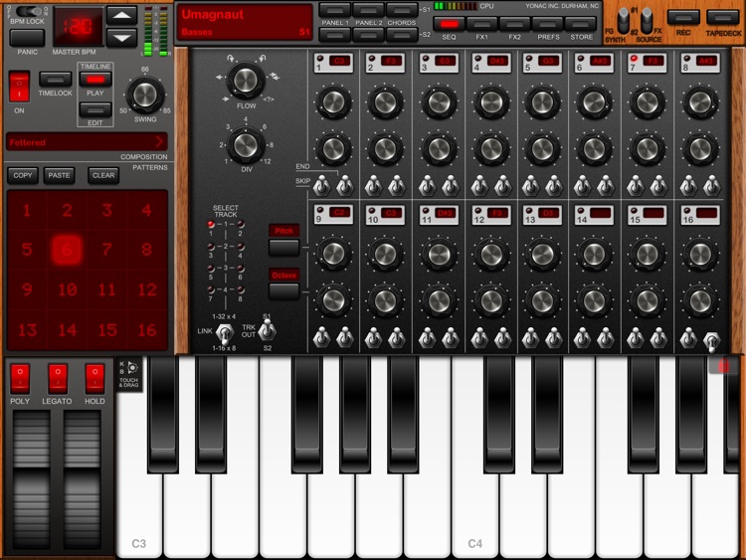The width and height of the screenshot is (746, 560).
Task: Toggle LEGATO rocker switch
Action: (58, 378)
